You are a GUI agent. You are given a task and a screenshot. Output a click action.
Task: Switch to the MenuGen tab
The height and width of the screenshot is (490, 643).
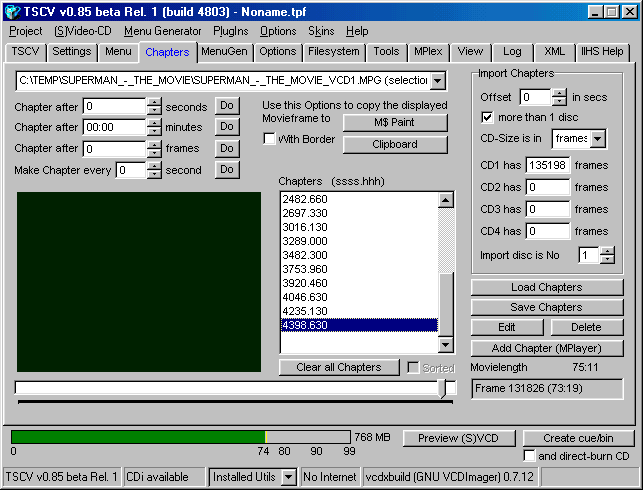(225, 51)
